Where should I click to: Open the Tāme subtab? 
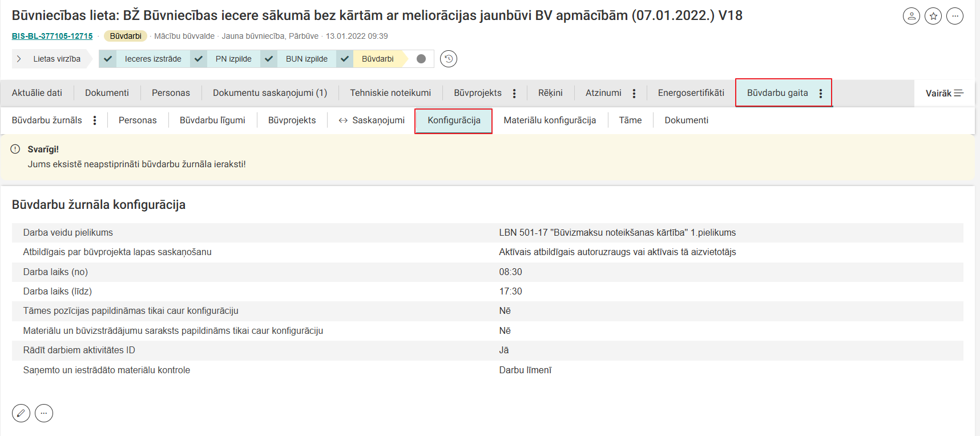(630, 120)
